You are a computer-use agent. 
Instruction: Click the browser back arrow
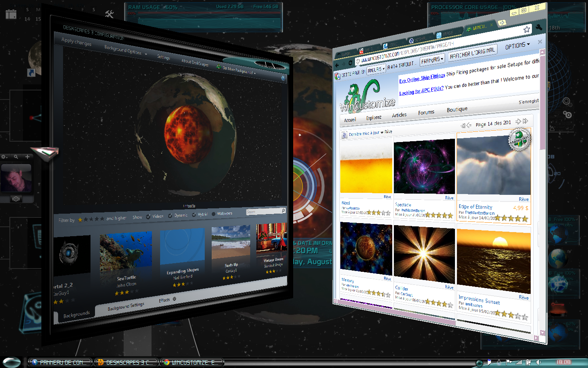[337, 65]
